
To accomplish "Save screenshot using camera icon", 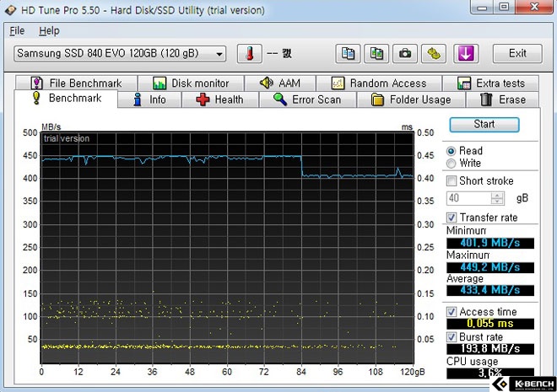I will point(405,54).
